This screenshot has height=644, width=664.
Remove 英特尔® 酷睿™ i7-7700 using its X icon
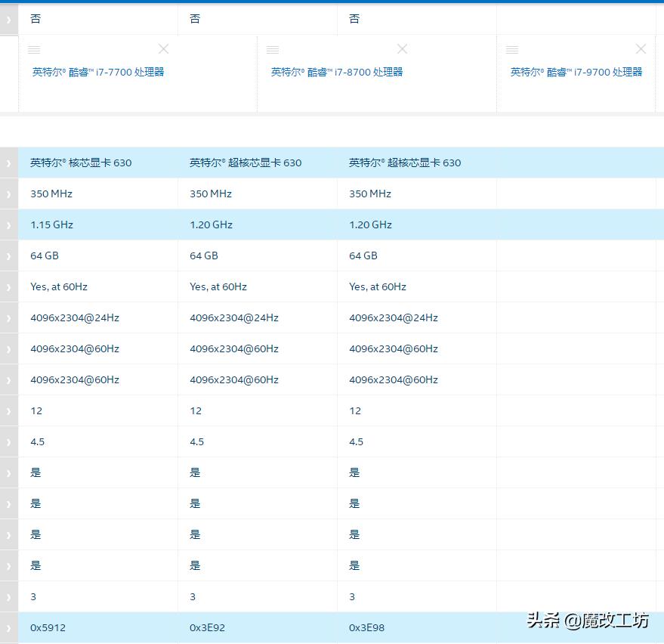[163, 48]
